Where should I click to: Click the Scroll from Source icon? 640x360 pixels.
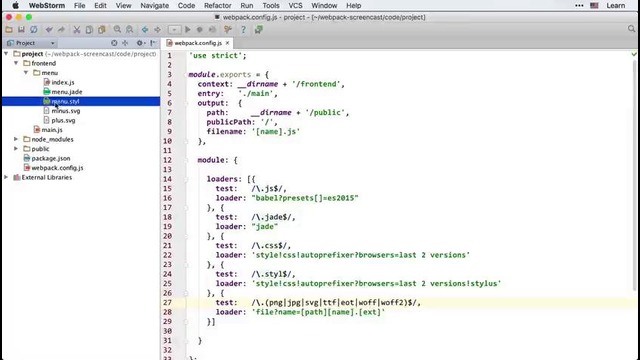pos(114,43)
